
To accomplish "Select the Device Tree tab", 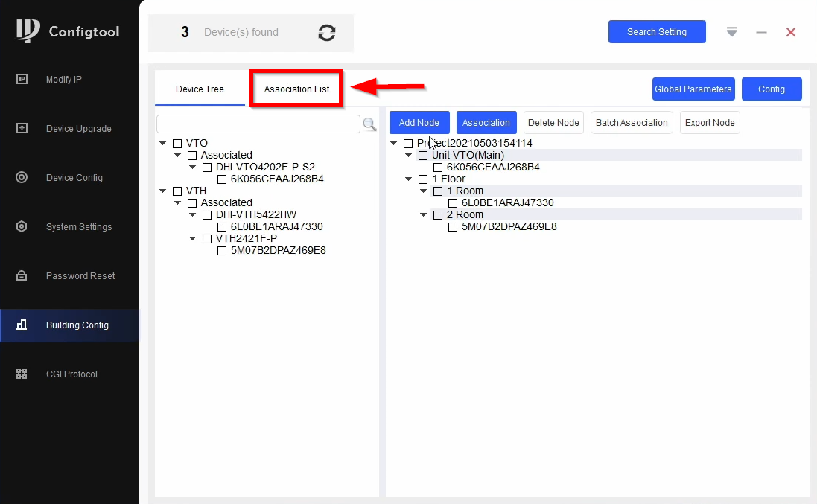I will tap(200, 89).
